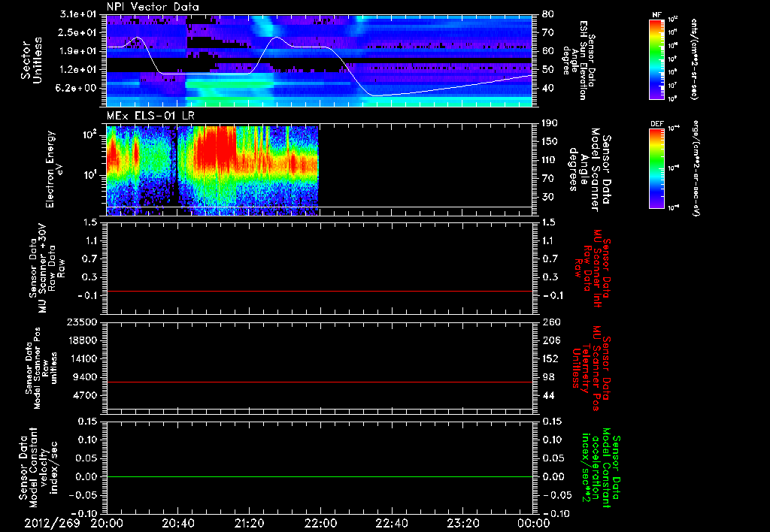
Task: Click the '23500' scanner position tick label
Action: [81, 322]
